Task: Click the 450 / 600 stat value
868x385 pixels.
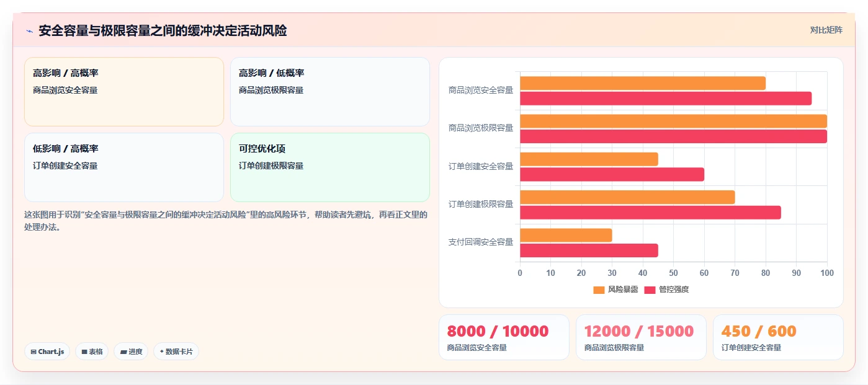Action: 759,331
